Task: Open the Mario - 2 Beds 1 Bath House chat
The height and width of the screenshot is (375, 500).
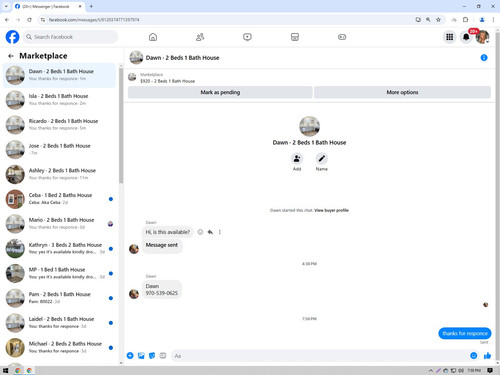Action: click(x=59, y=224)
